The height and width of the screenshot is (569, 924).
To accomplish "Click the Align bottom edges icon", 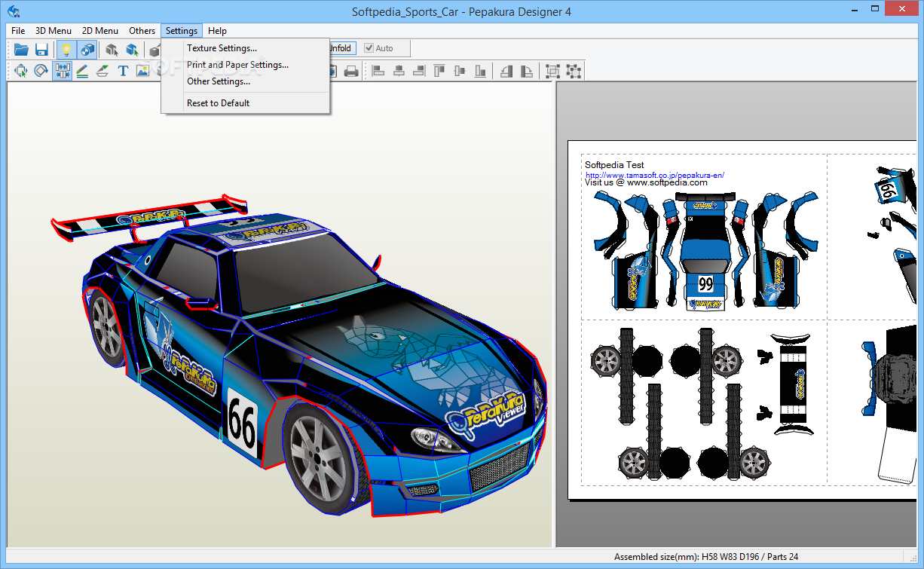I will pos(480,71).
